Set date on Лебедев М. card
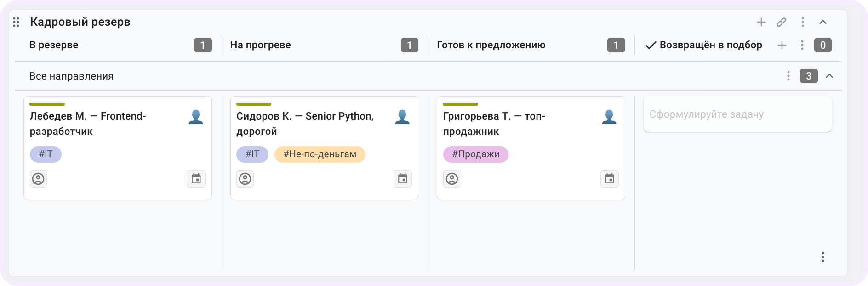 click(x=196, y=178)
